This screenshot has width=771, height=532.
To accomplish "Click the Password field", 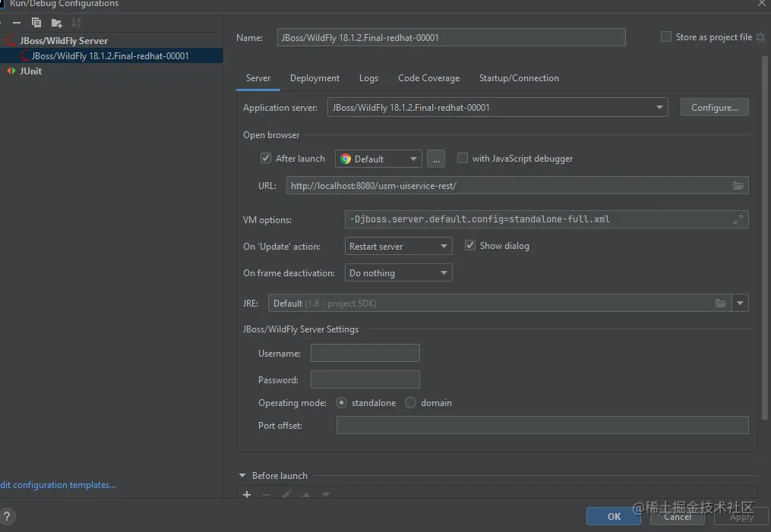I will pos(365,379).
